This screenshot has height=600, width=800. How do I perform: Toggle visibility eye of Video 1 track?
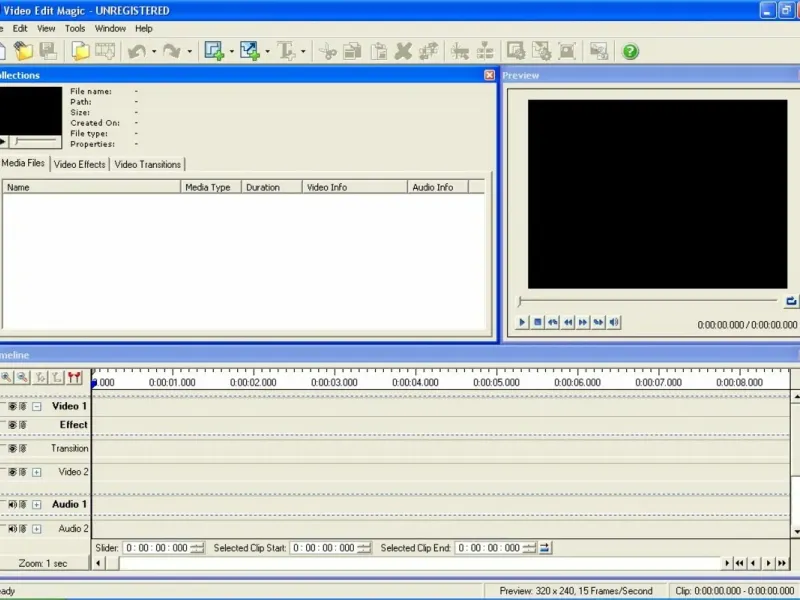click(13, 407)
